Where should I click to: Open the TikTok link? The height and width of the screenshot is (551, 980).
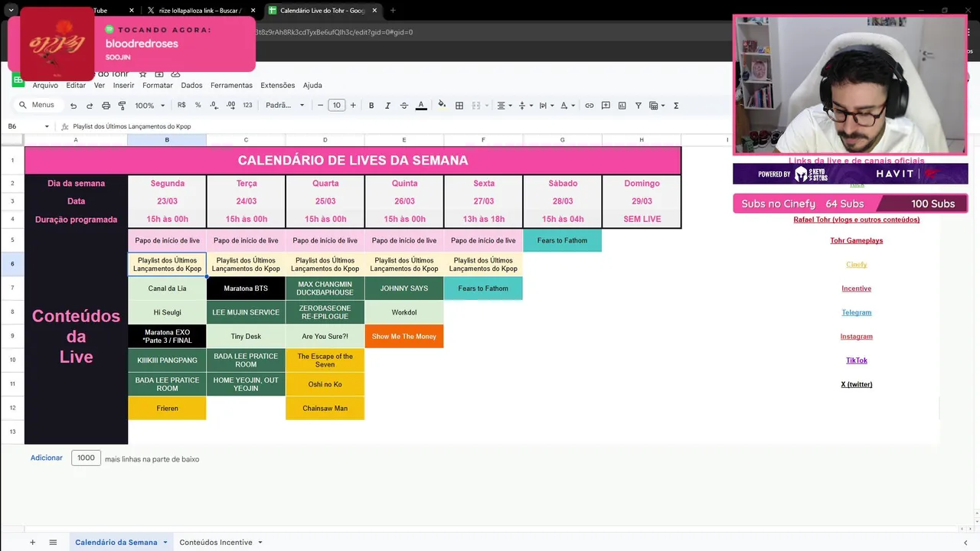point(857,360)
